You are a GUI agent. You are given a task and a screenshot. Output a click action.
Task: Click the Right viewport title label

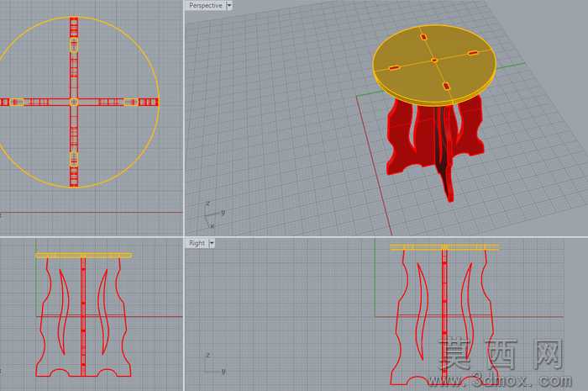[x=197, y=243]
